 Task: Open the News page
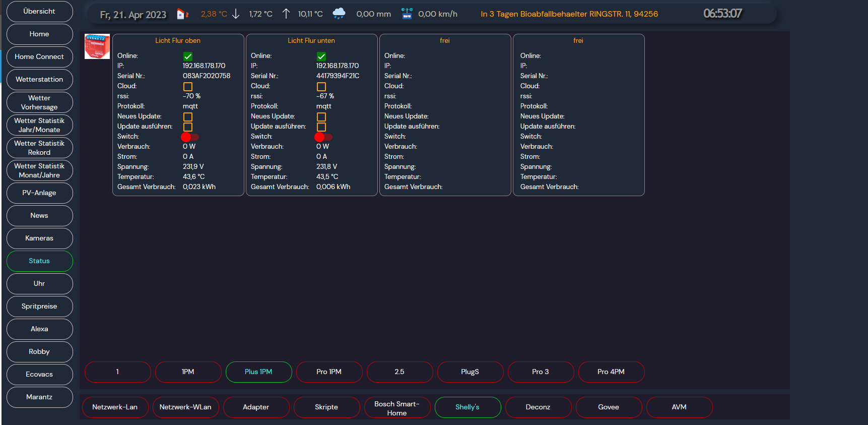(x=39, y=215)
